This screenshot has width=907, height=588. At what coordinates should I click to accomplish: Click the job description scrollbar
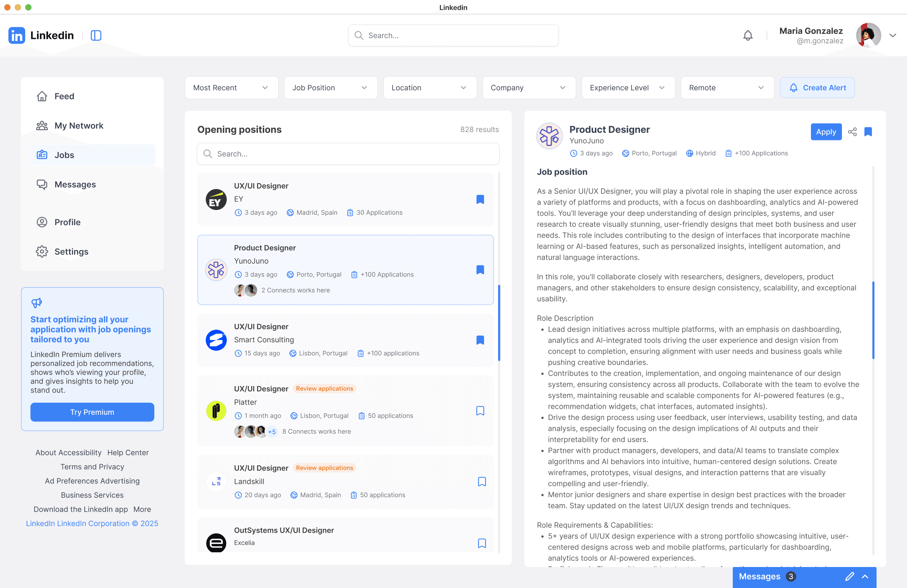[x=873, y=320]
